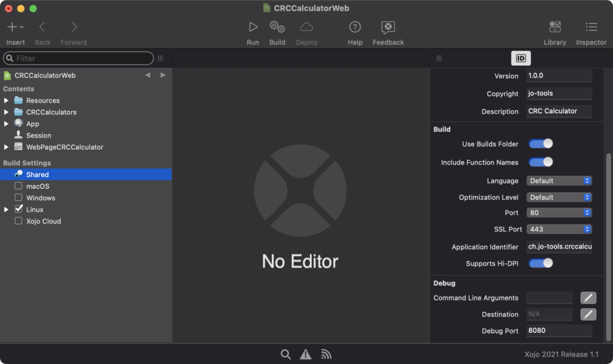The width and height of the screenshot is (613, 364).
Task: Click the inspector vertical scrollbar
Action: coord(608,247)
